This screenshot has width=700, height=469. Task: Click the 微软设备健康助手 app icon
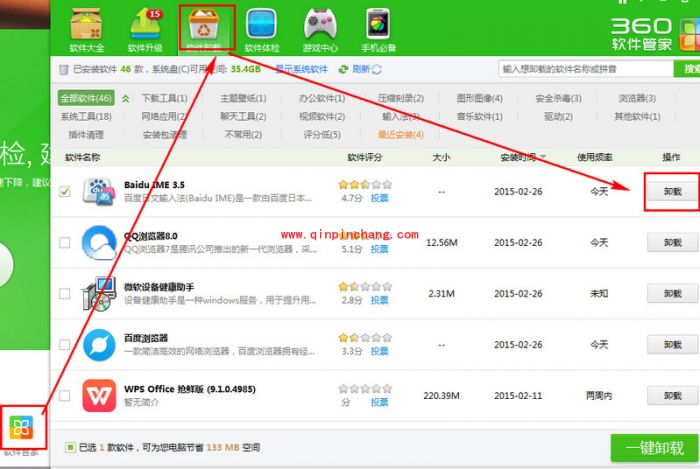tap(99, 294)
